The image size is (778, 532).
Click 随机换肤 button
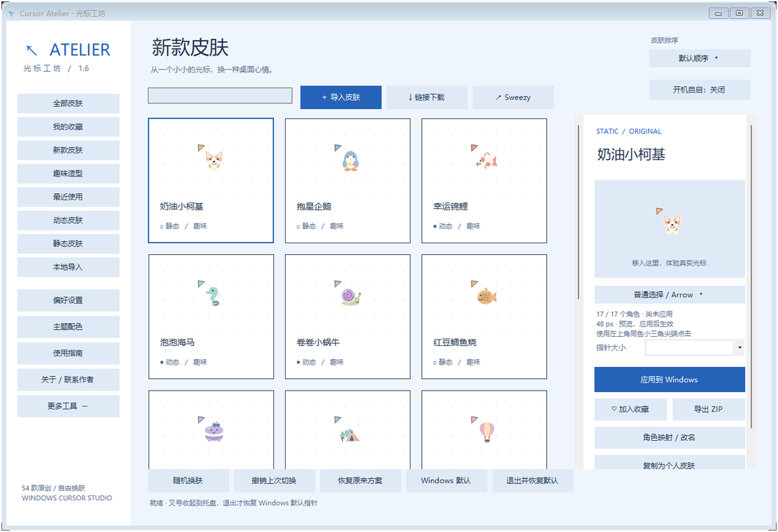(x=189, y=480)
